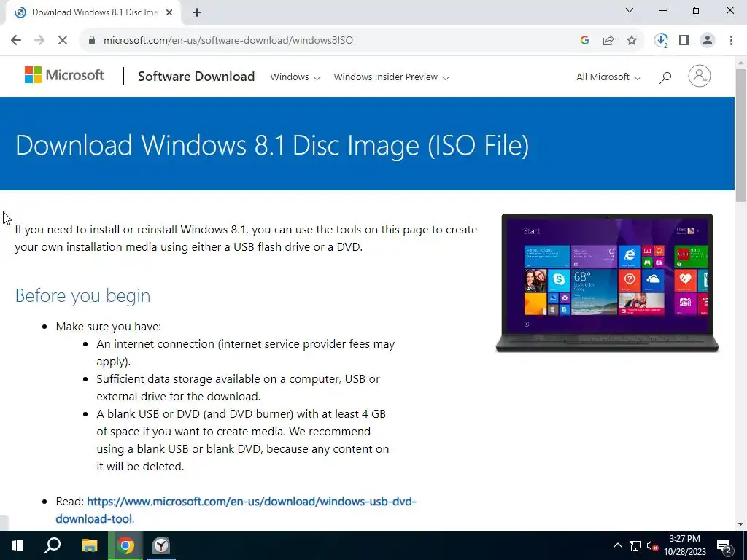The height and width of the screenshot is (560, 747).
Task: Click the scrollbar down arrow
Action: coord(740,524)
